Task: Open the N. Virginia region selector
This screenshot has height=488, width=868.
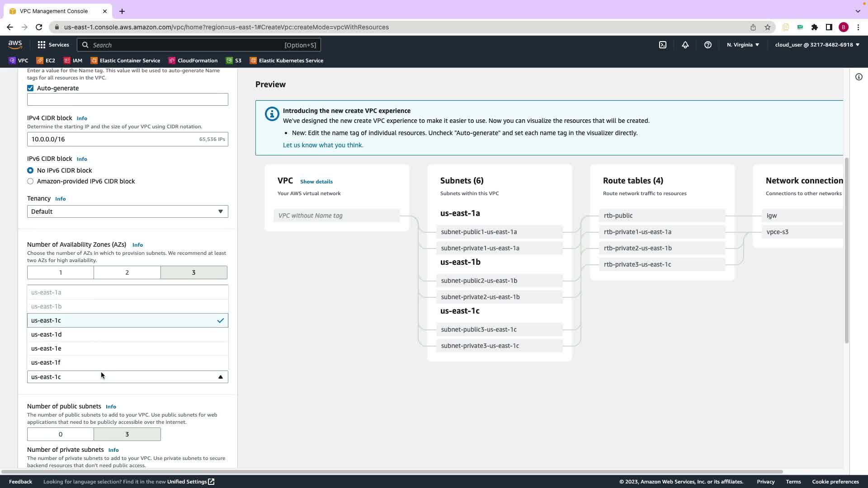Action: coord(743,45)
